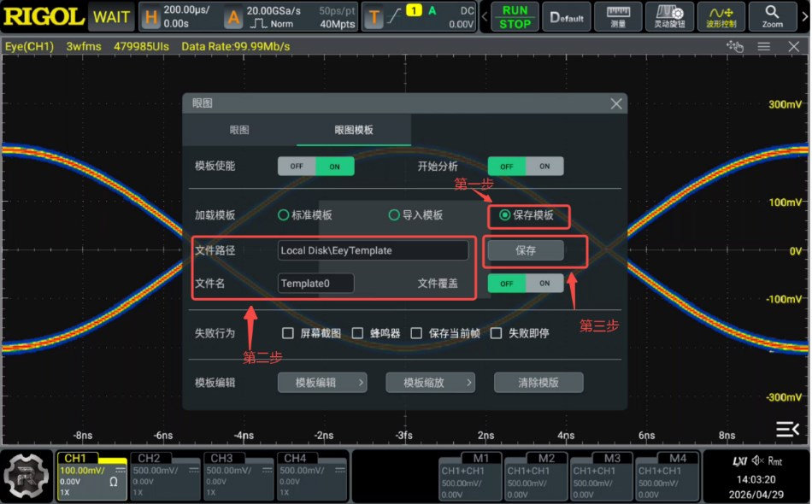Image resolution: width=812 pixels, height=504 pixels.
Task: Open the M4 math channel tile
Action: click(x=667, y=476)
